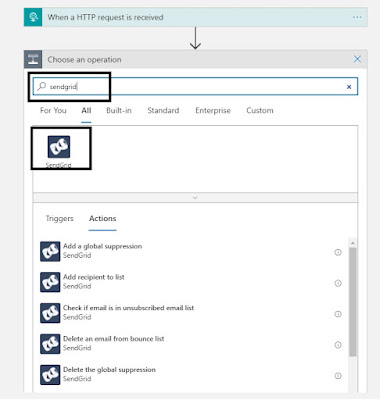Switch to the Custom tab

pyautogui.click(x=260, y=110)
